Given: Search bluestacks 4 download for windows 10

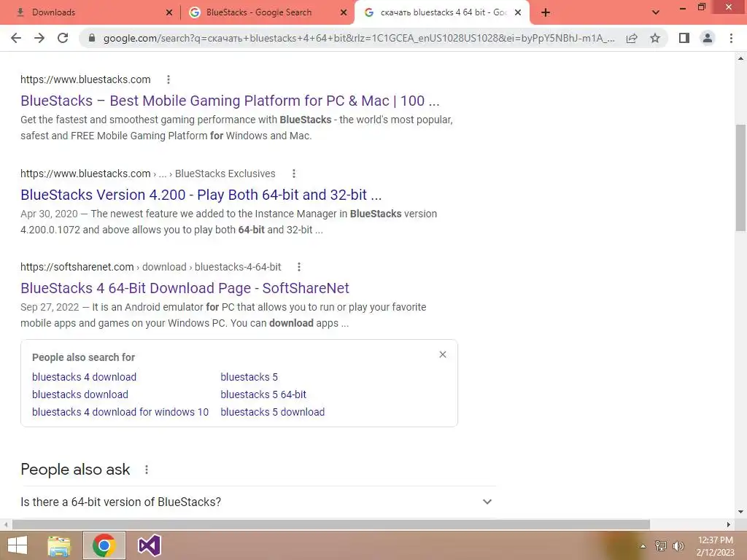Looking at the screenshot, I should pos(120,413).
